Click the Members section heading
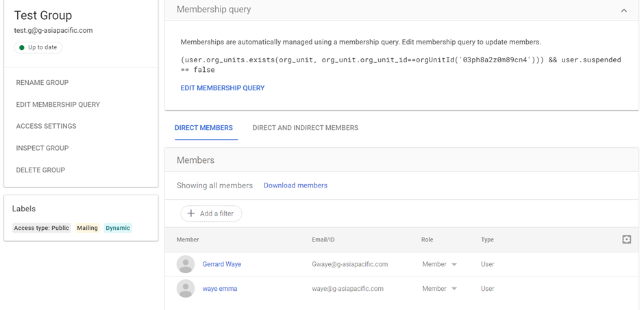The image size is (644, 310). click(195, 160)
